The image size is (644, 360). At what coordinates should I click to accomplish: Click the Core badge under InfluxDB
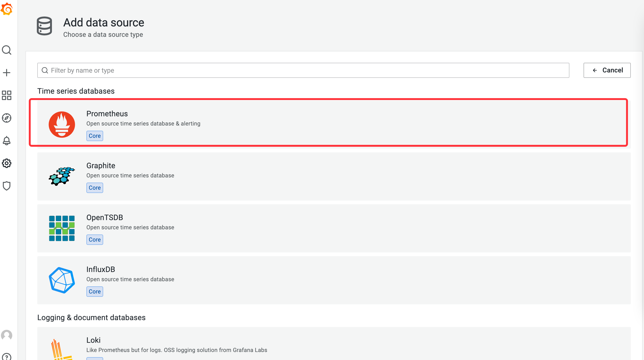94,291
